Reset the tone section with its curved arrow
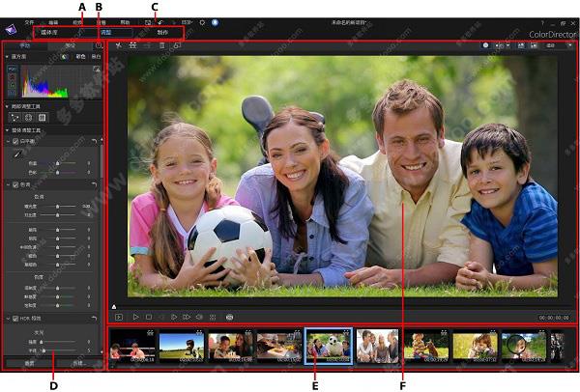 coord(94,184)
